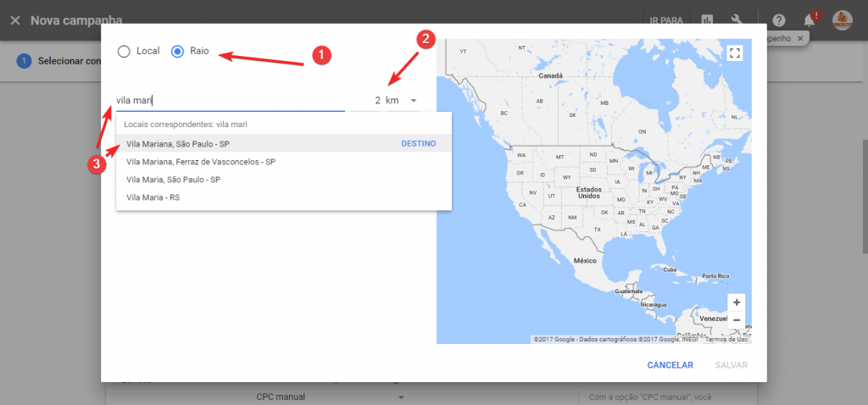Open the help question mark icon
The width and height of the screenshot is (868, 405).
click(779, 20)
